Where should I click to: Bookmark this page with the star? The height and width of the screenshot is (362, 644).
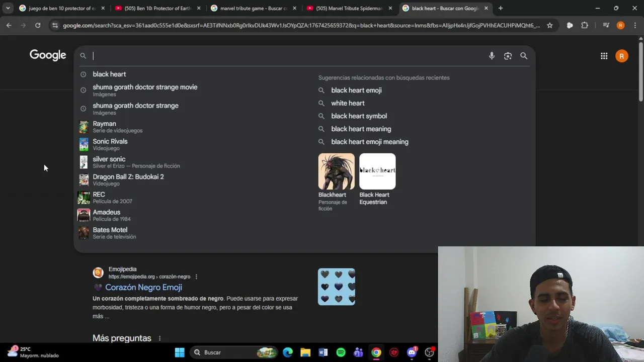tap(549, 25)
